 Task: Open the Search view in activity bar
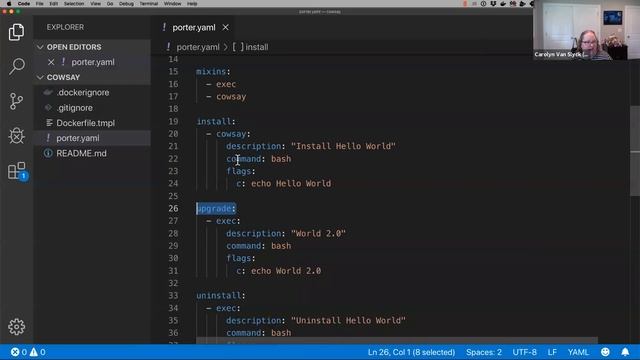click(x=17, y=67)
